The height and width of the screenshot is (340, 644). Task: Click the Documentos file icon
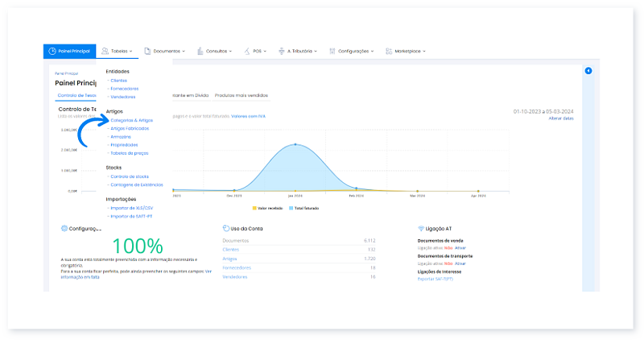(147, 51)
